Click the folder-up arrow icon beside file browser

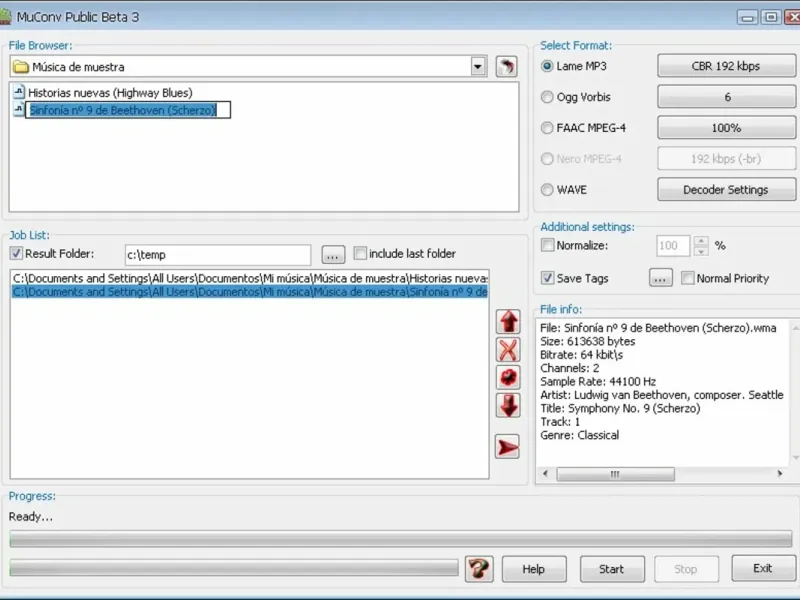[x=506, y=66]
